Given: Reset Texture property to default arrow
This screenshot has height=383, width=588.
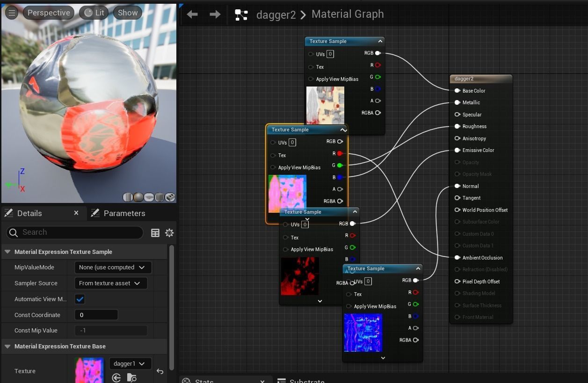Looking at the screenshot, I should click(x=160, y=371).
